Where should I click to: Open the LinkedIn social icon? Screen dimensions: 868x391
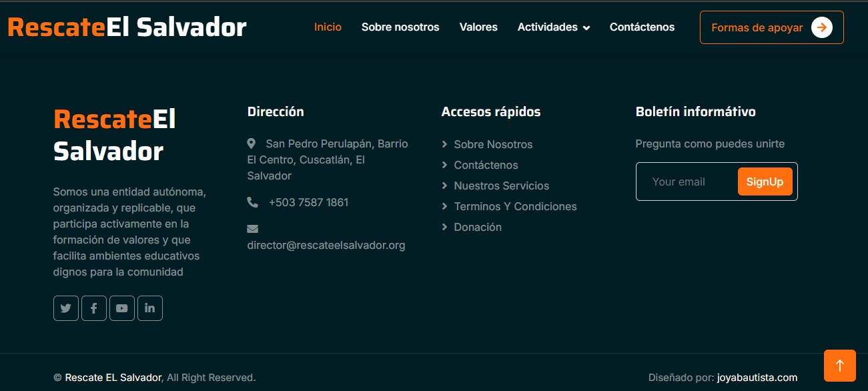[150, 308]
